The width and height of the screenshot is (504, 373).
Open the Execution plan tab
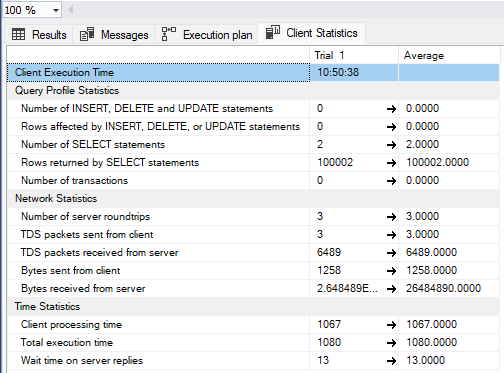tap(207, 35)
